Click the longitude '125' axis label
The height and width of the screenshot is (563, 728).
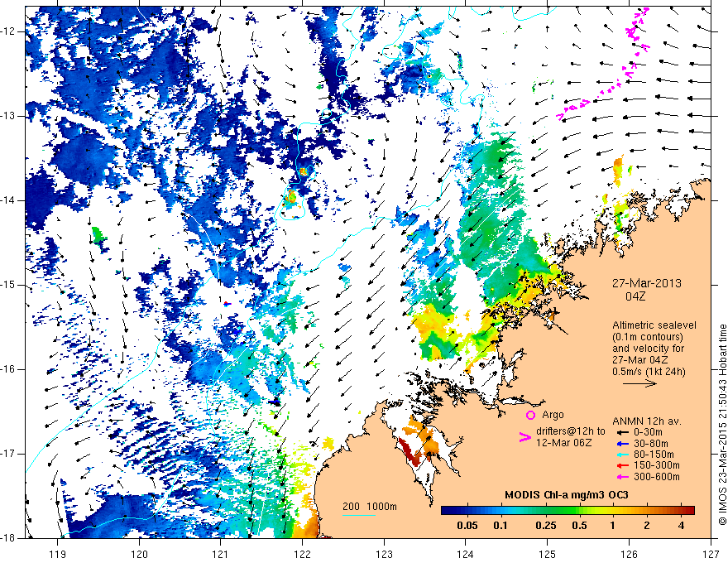click(548, 554)
